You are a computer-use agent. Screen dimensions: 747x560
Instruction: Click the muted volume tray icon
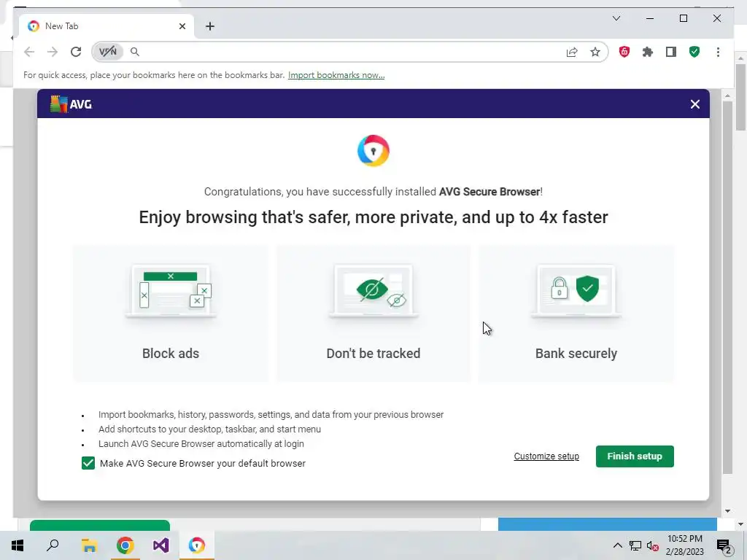(653, 546)
